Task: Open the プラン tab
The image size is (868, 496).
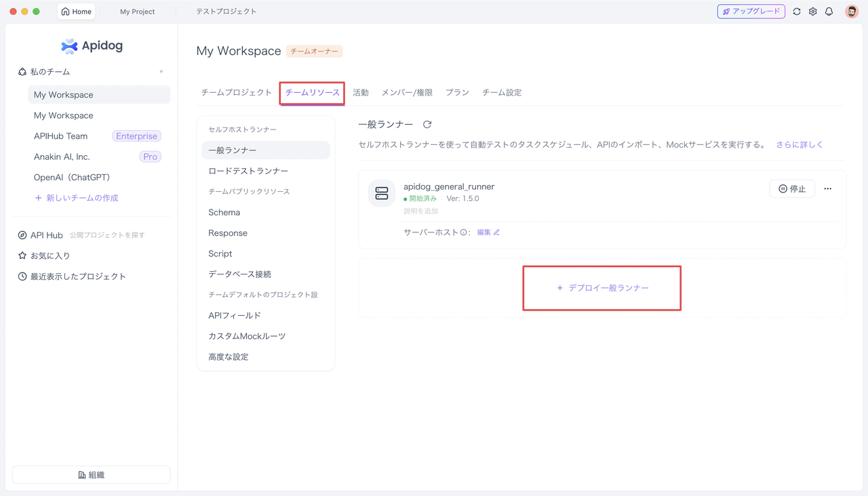Action: click(x=457, y=92)
